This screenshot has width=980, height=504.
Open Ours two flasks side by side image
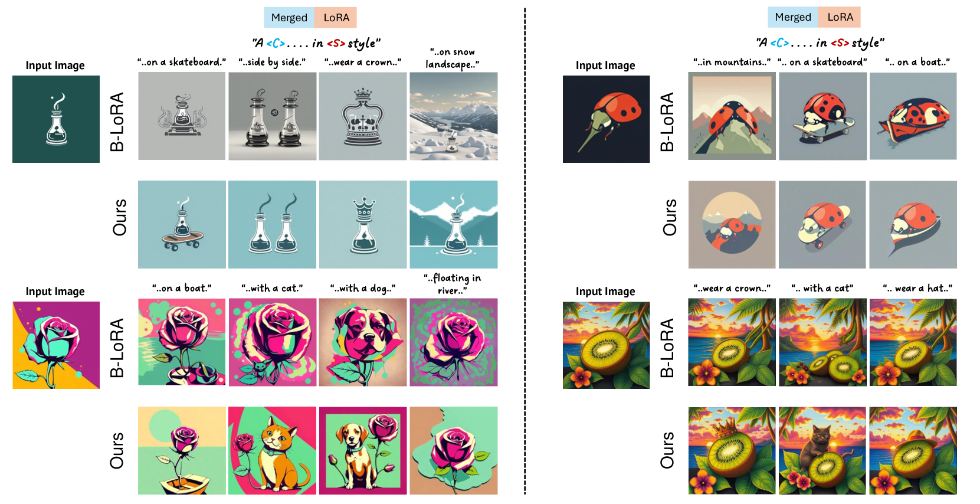click(x=272, y=224)
